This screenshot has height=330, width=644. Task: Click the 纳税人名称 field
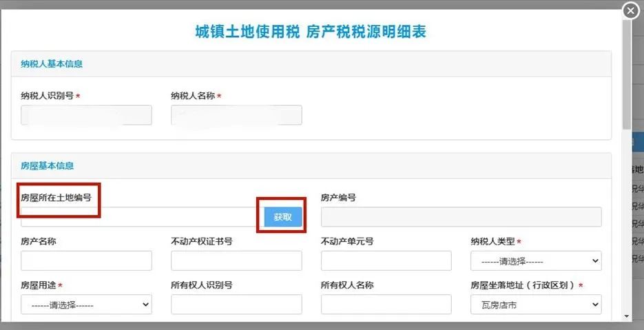(x=236, y=115)
